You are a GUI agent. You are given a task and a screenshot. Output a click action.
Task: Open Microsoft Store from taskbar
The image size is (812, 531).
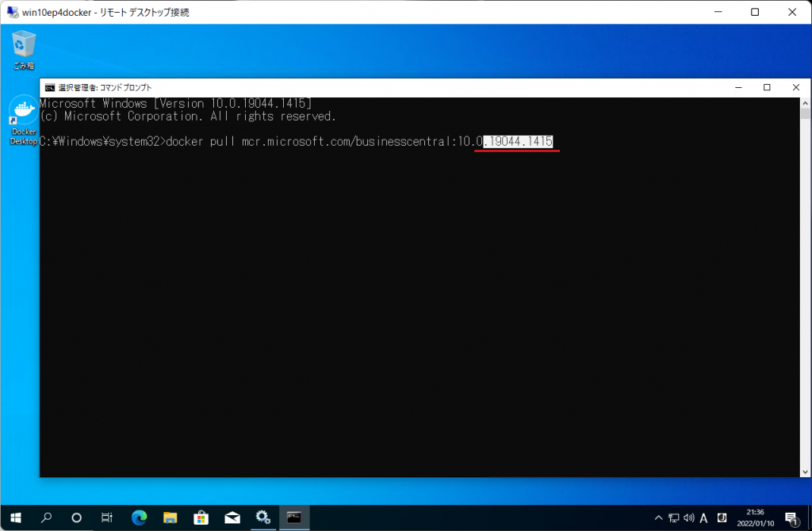coord(201,518)
